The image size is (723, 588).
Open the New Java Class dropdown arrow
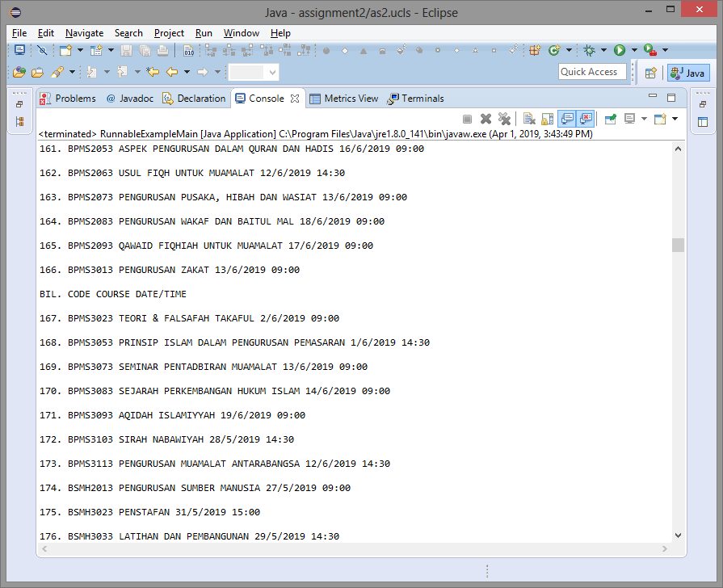pos(569,50)
